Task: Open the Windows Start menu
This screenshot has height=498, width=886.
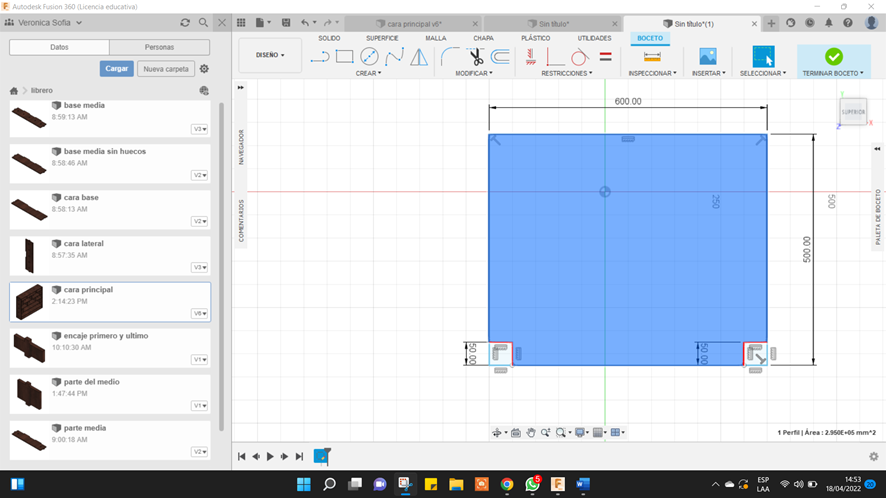Action: (304, 484)
